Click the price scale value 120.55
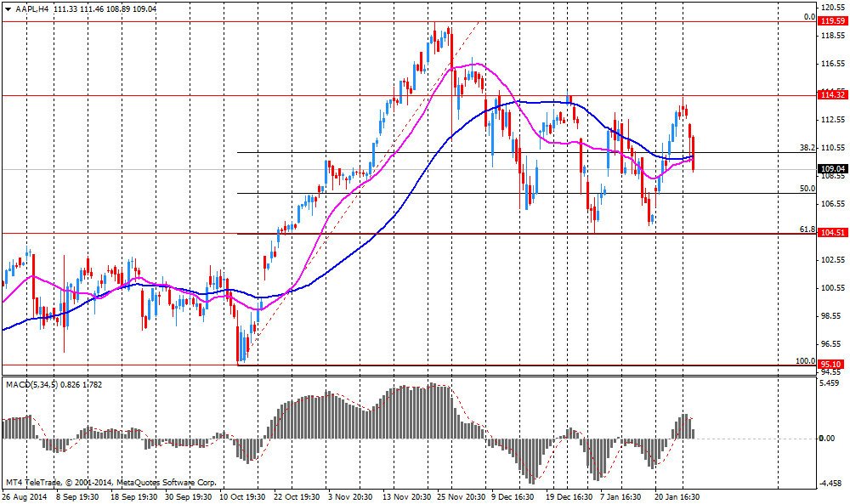The height and width of the screenshot is (504, 850). point(833,8)
